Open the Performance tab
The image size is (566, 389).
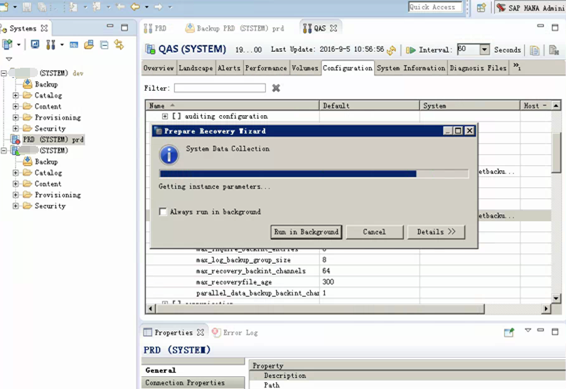pos(266,68)
